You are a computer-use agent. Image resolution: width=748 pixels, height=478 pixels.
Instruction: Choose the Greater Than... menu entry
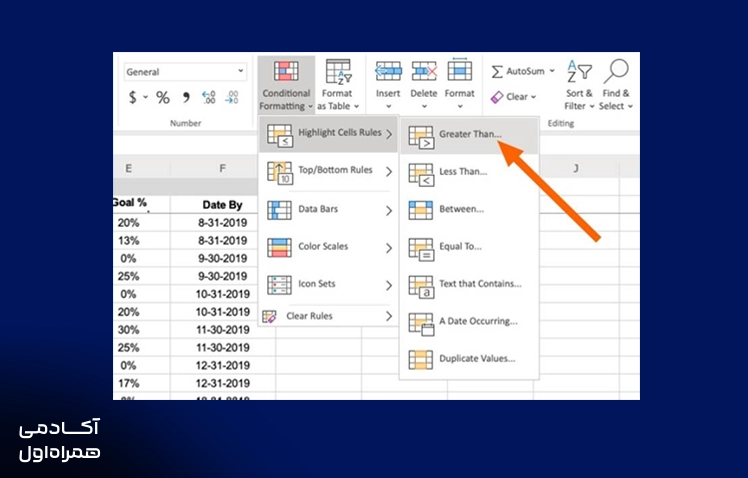(x=469, y=136)
